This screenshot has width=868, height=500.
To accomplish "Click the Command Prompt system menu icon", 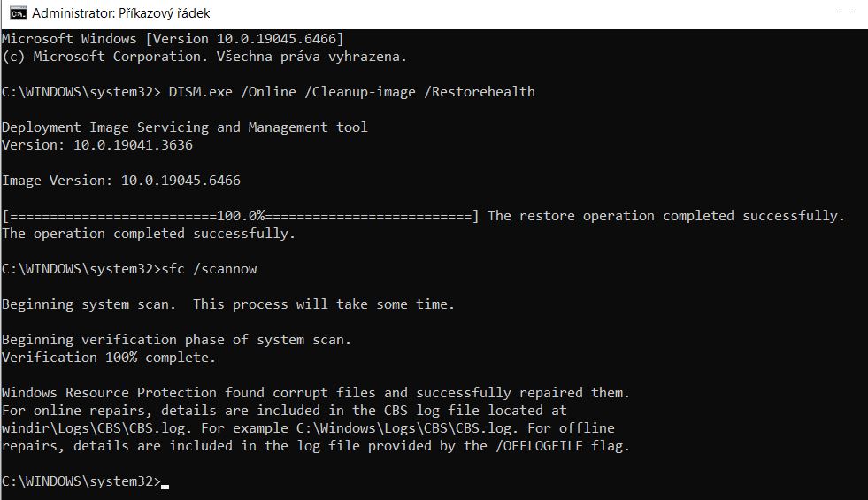I will pos(17,13).
